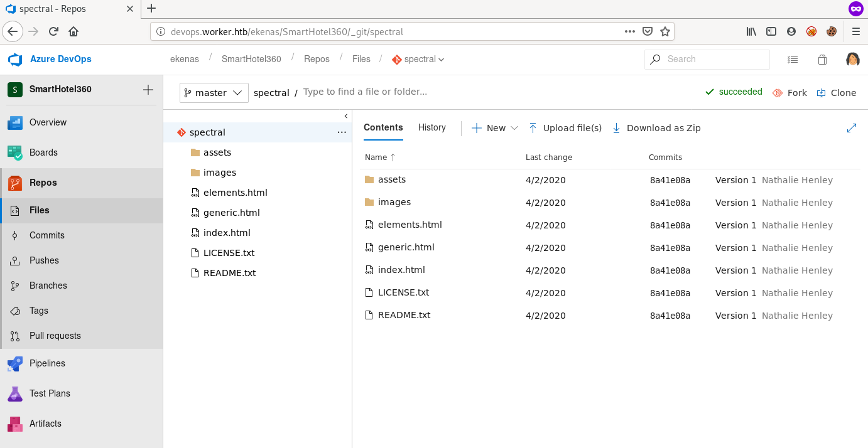Select README.txt in the file tree
868x448 pixels.
[x=229, y=273]
